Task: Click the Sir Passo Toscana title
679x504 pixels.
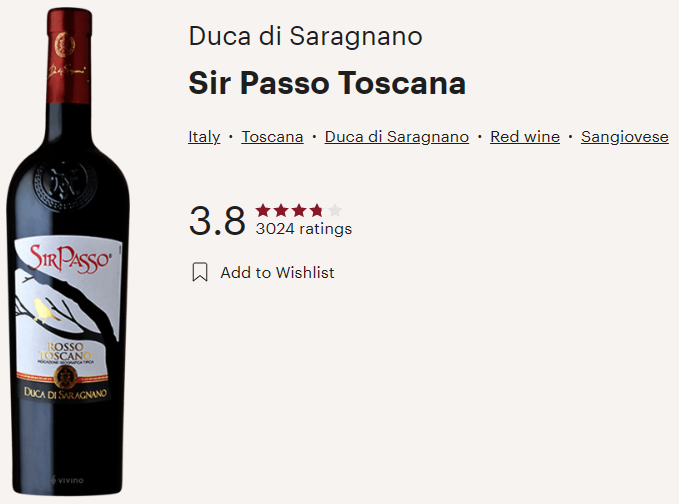Action: (327, 83)
